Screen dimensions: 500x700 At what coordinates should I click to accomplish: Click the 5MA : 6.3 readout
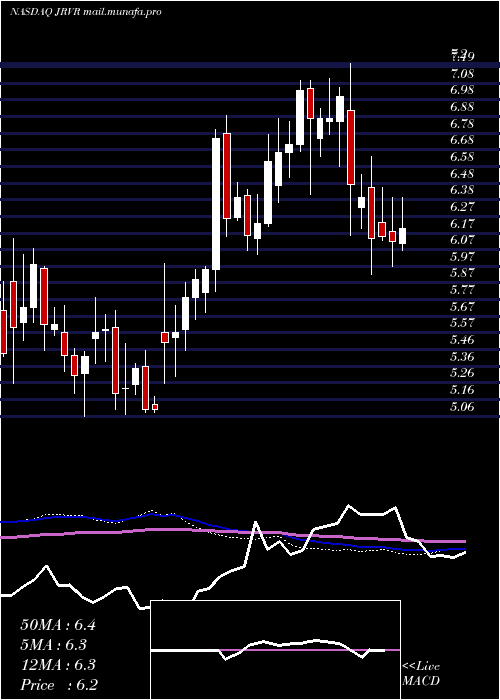(54, 645)
